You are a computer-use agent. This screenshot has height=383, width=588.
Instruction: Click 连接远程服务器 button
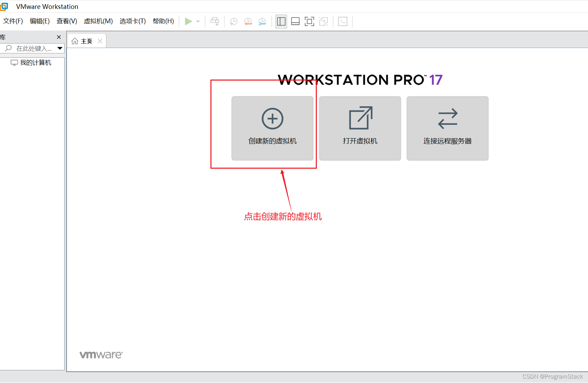(448, 128)
